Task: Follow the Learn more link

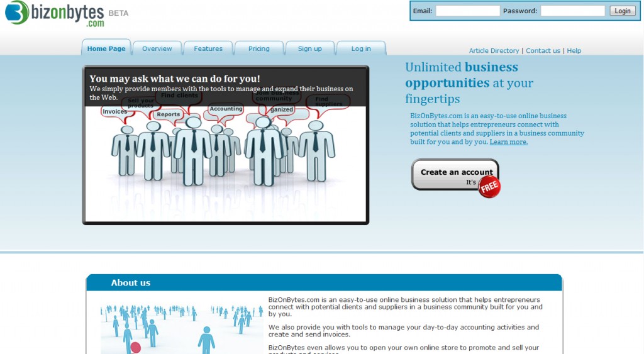Action: (x=509, y=142)
